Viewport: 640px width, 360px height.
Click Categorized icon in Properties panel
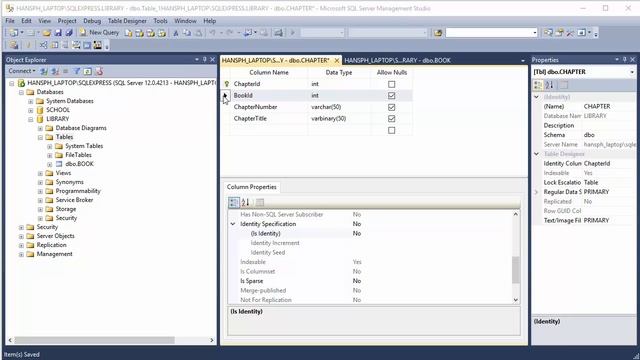pyautogui.click(x=538, y=85)
